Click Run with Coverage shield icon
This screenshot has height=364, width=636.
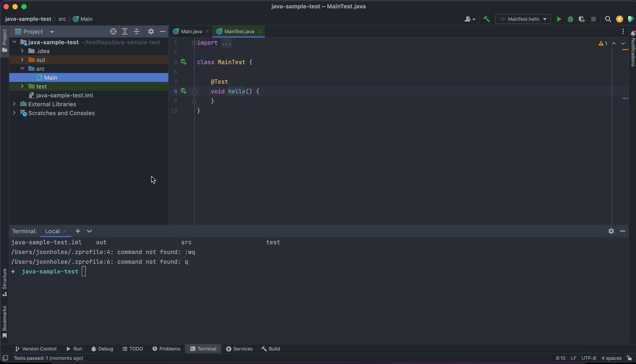(582, 19)
